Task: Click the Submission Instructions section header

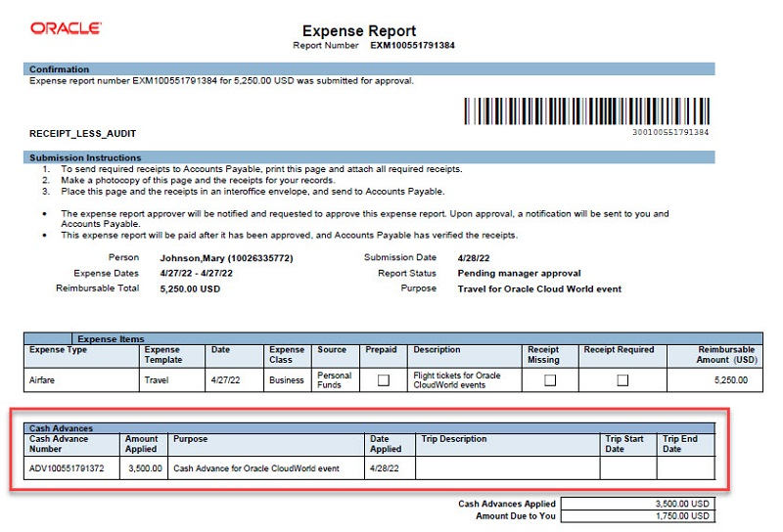Action: tap(369, 157)
